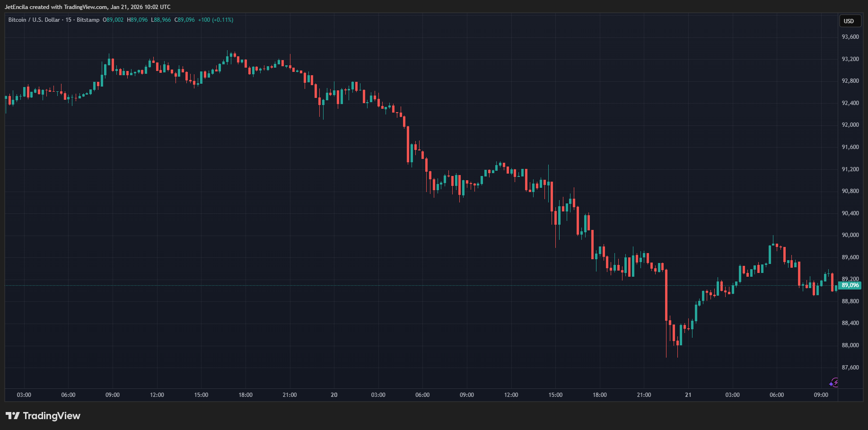The height and width of the screenshot is (430, 868).
Task: Click the Bitstamp exchange name in legend
Action: [x=88, y=20]
